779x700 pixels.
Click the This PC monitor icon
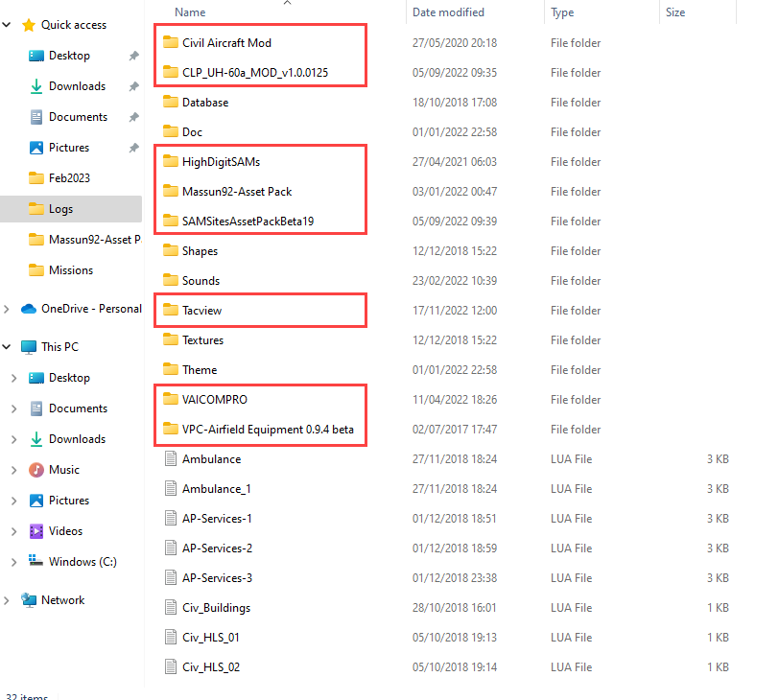tap(29, 347)
